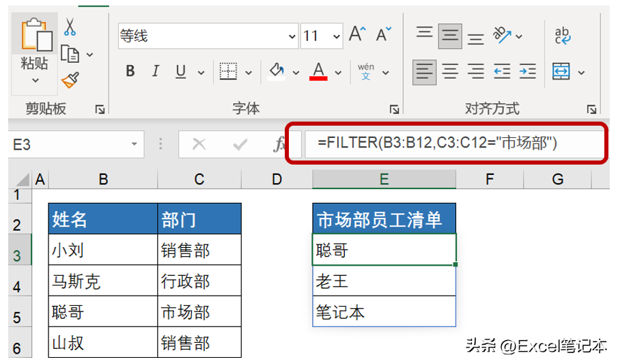Screen dimensions: 618x364
Task: Click the fx Insert Function icon
Action: coord(279,144)
